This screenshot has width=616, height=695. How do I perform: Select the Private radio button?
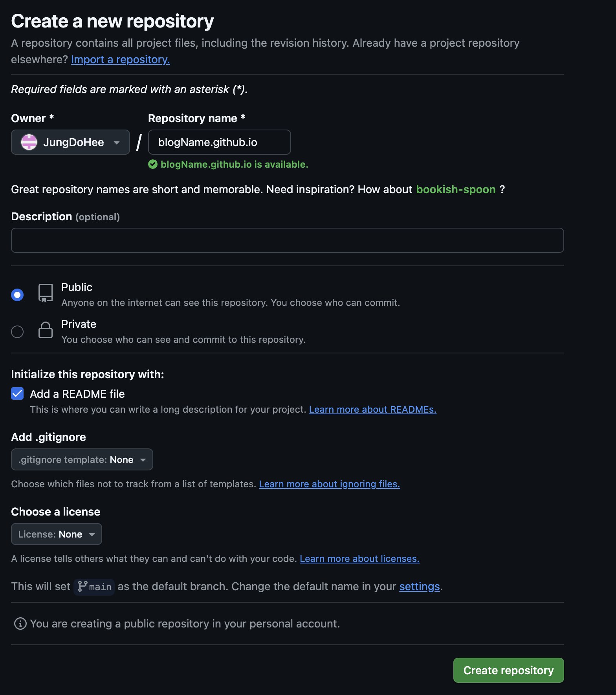17,332
